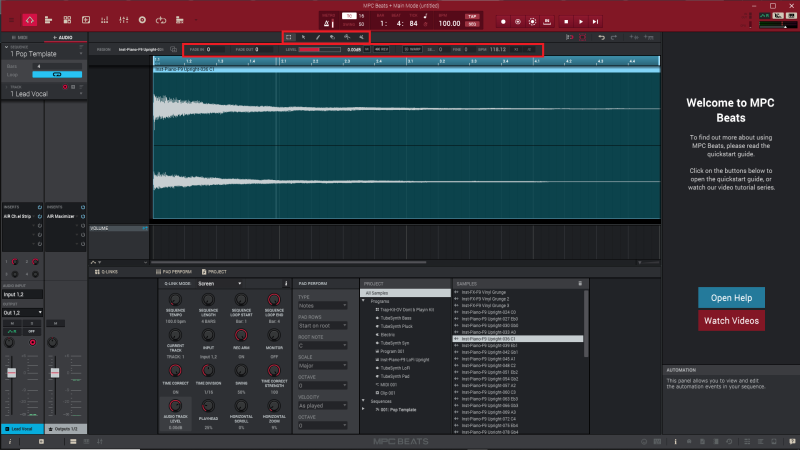Click the Lead Vocal volume fader
Image resolution: width=800 pixels, height=450 pixels.
click(x=14, y=375)
